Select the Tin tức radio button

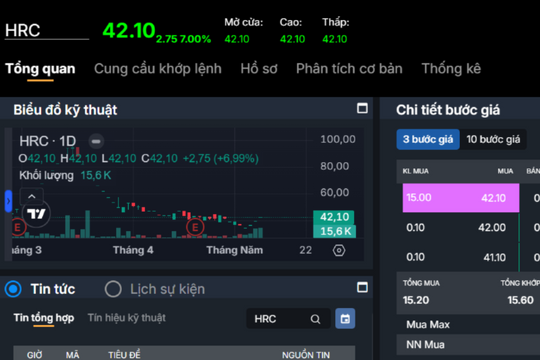click(x=13, y=289)
